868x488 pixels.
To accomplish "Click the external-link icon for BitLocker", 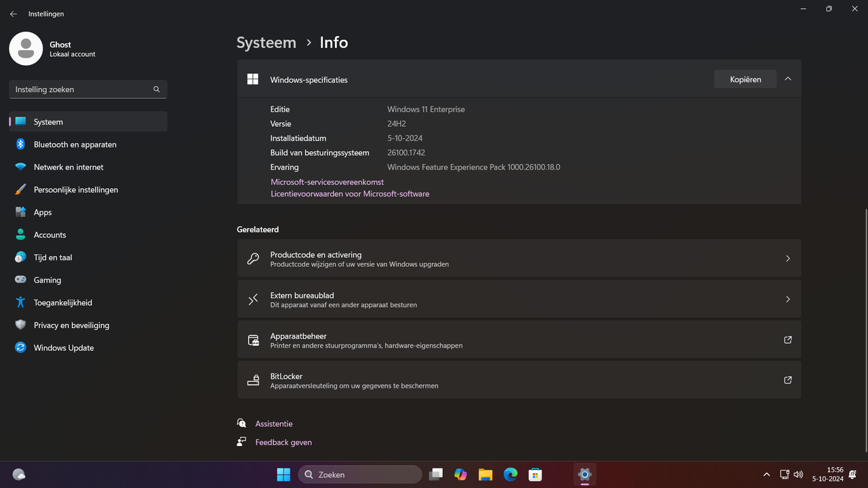I will [x=788, y=380].
